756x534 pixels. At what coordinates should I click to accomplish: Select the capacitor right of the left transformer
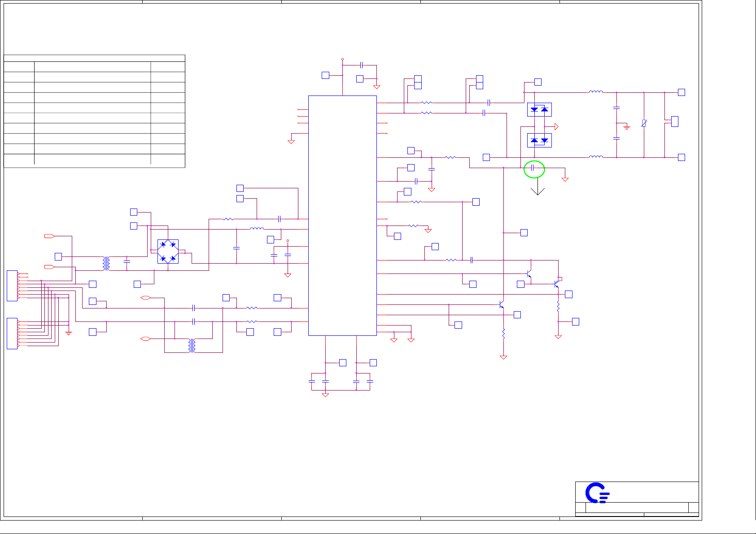(127, 260)
